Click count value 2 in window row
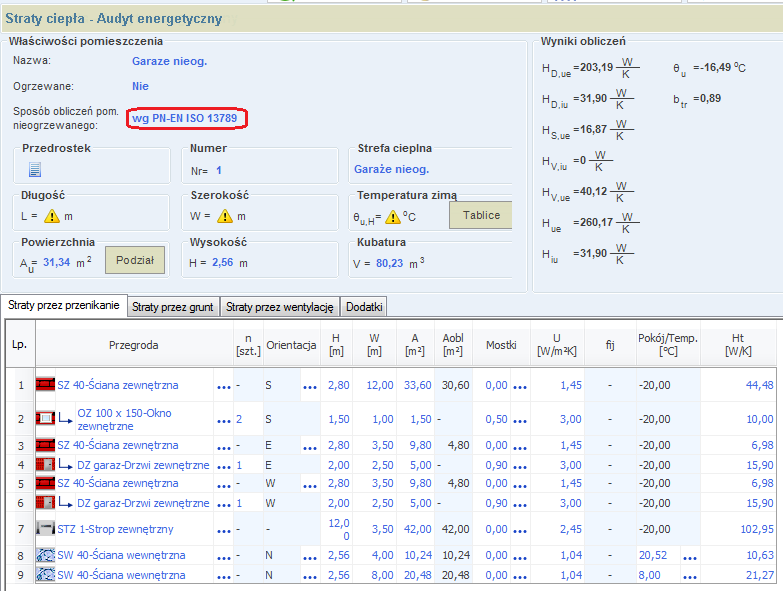 [x=239, y=419]
